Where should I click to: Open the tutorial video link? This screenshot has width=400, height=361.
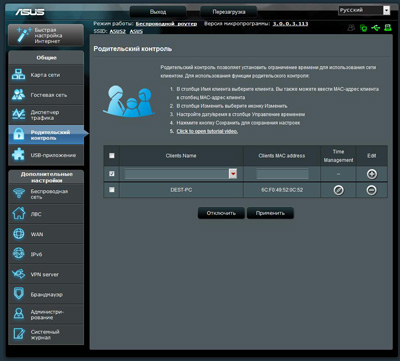pyautogui.click(x=207, y=131)
